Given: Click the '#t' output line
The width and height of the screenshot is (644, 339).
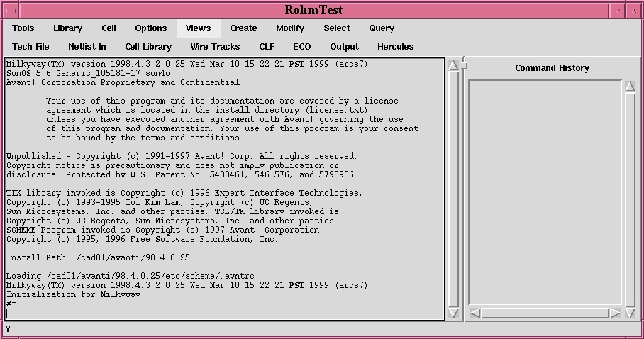Looking at the screenshot, I should coord(11,304).
